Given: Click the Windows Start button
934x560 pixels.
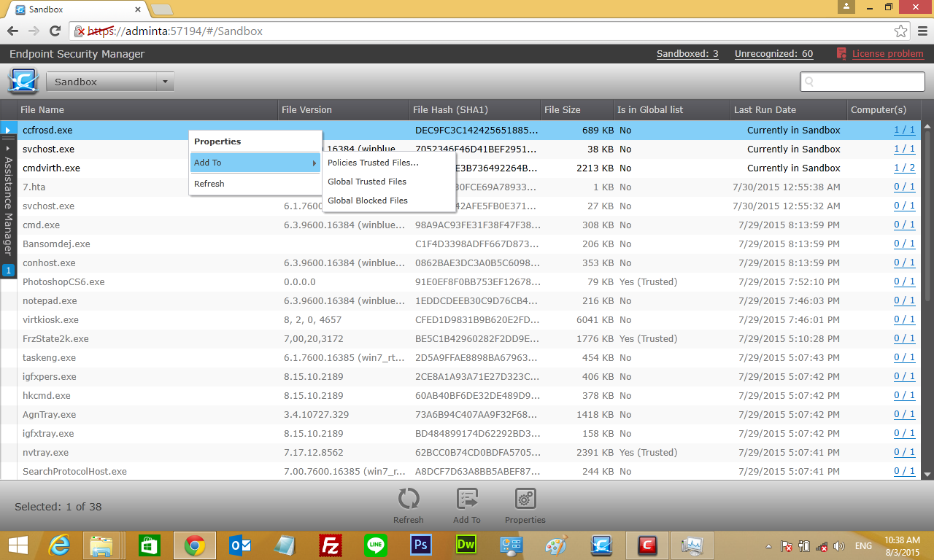Looking at the screenshot, I should coord(18,545).
